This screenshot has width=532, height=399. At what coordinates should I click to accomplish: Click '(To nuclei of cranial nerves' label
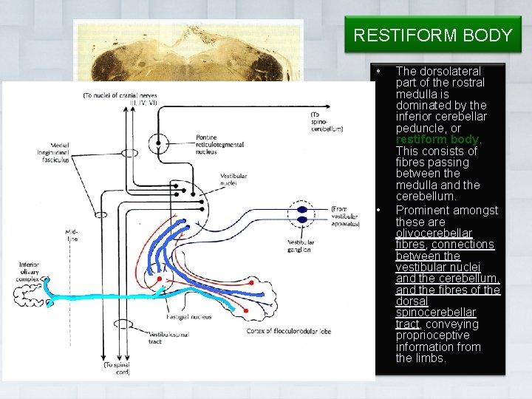(120, 95)
